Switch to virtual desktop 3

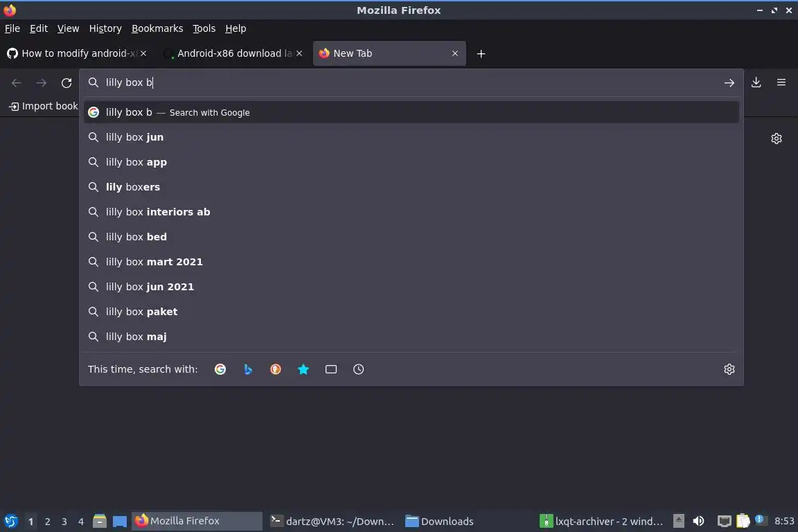coord(64,522)
